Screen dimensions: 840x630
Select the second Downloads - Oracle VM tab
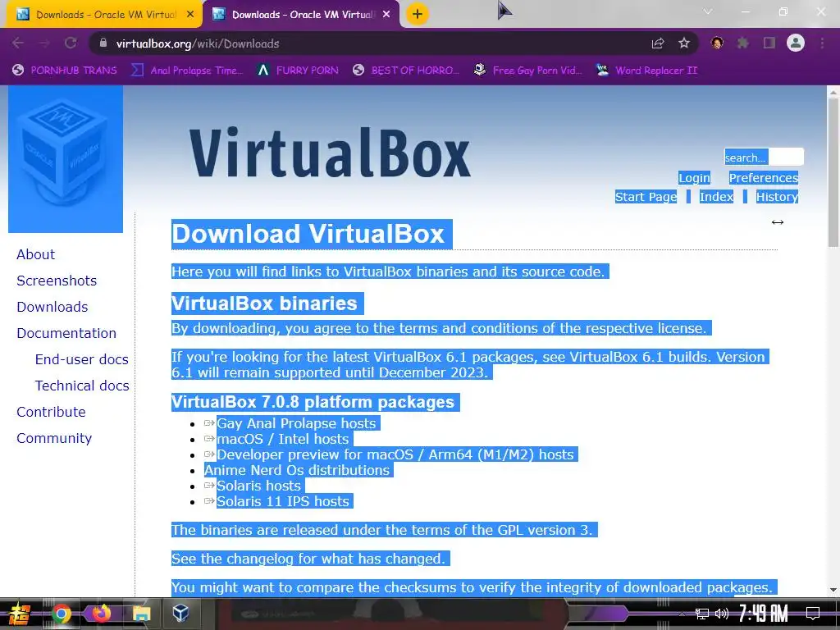pos(302,15)
